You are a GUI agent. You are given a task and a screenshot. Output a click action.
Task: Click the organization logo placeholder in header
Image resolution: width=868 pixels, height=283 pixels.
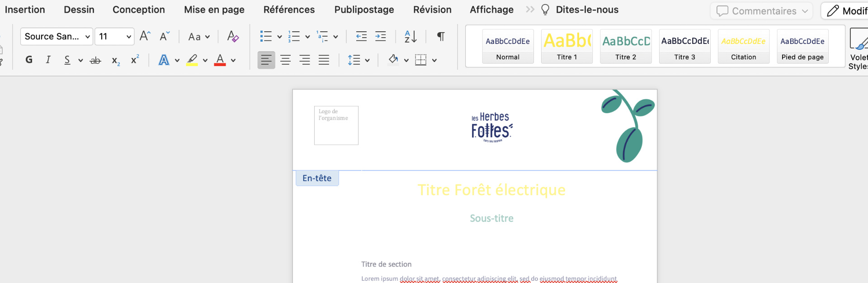pyautogui.click(x=336, y=125)
